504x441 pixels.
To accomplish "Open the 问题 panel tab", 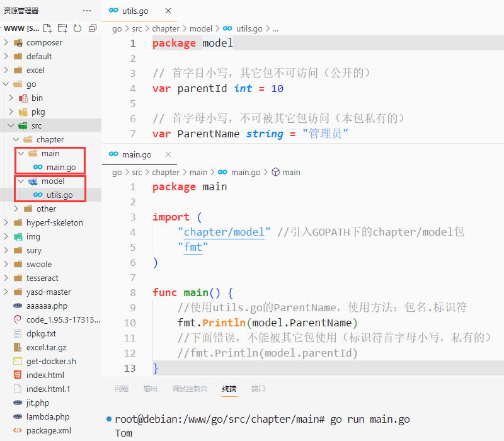I will (x=122, y=389).
